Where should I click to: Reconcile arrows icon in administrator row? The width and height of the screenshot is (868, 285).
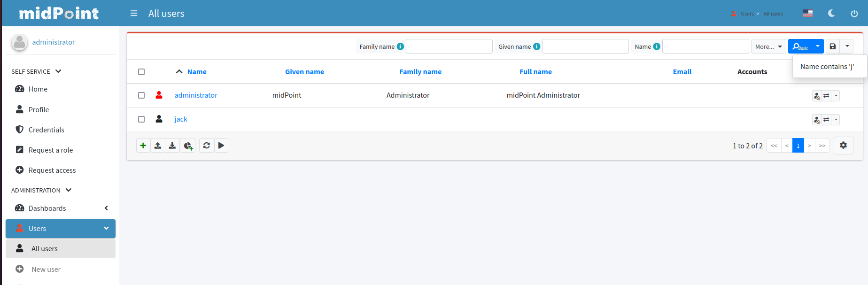click(826, 96)
